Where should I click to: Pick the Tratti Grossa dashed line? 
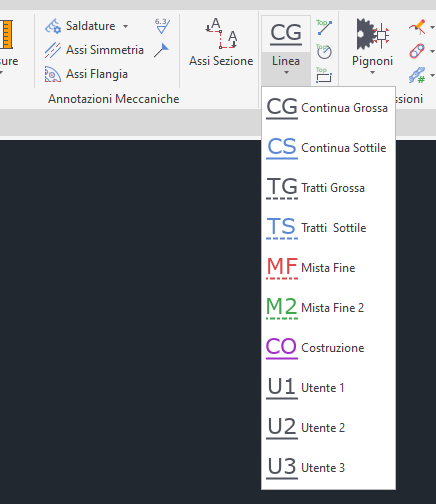(328, 188)
